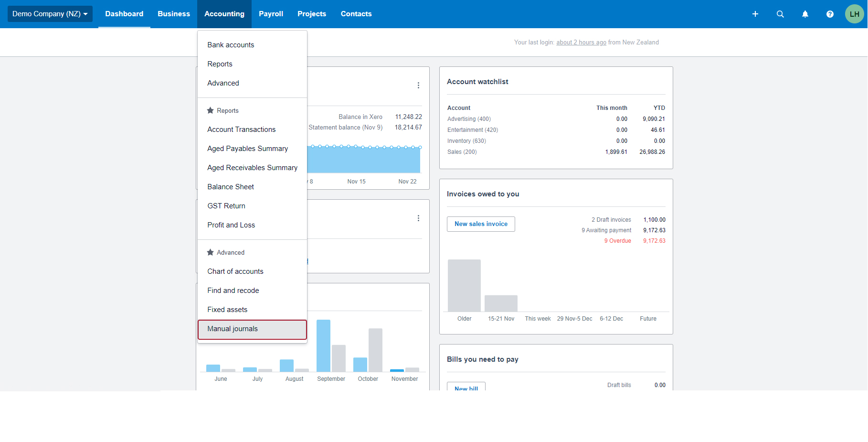868x442 pixels.
Task: Open the second widget's three-dot options menu
Action: coord(418,218)
